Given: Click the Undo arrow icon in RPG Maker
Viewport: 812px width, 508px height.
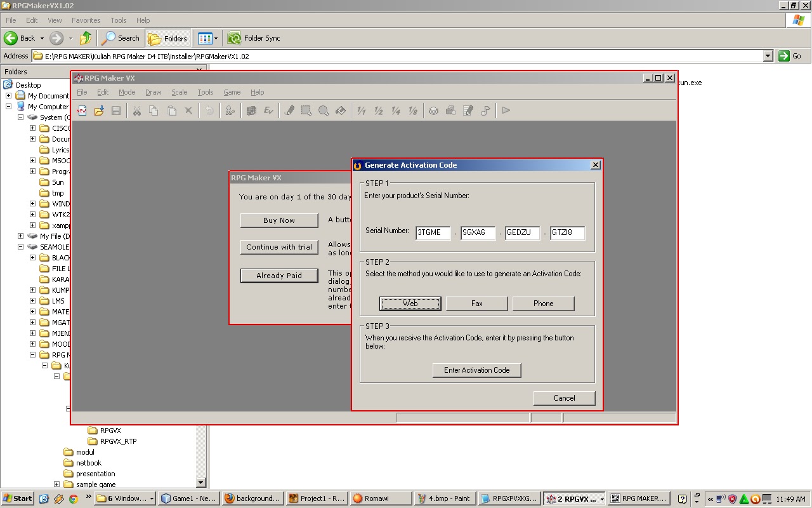Looking at the screenshot, I should 209,110.
